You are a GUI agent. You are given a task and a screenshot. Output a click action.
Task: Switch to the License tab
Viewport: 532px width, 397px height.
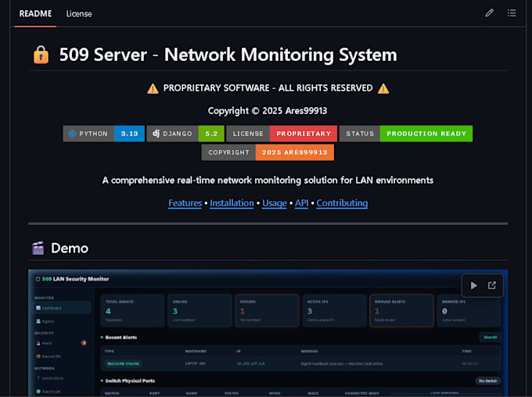tap(79, 13)
